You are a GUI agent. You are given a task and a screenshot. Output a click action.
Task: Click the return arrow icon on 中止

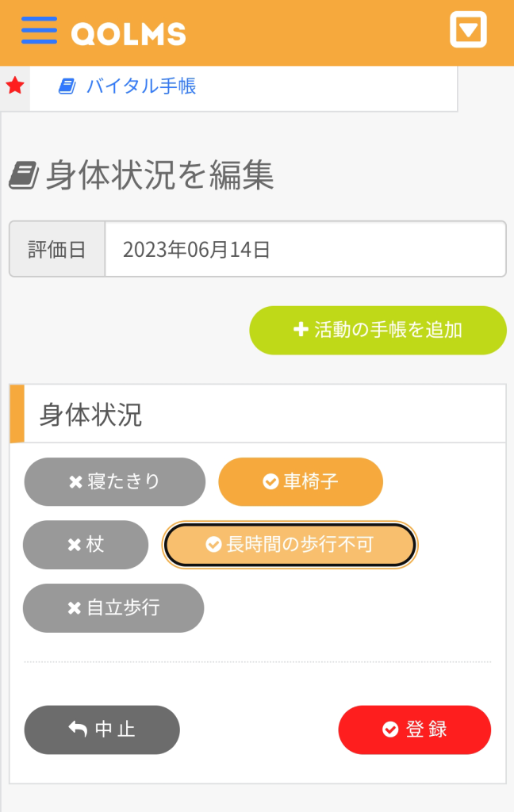(x=78, y=730)
